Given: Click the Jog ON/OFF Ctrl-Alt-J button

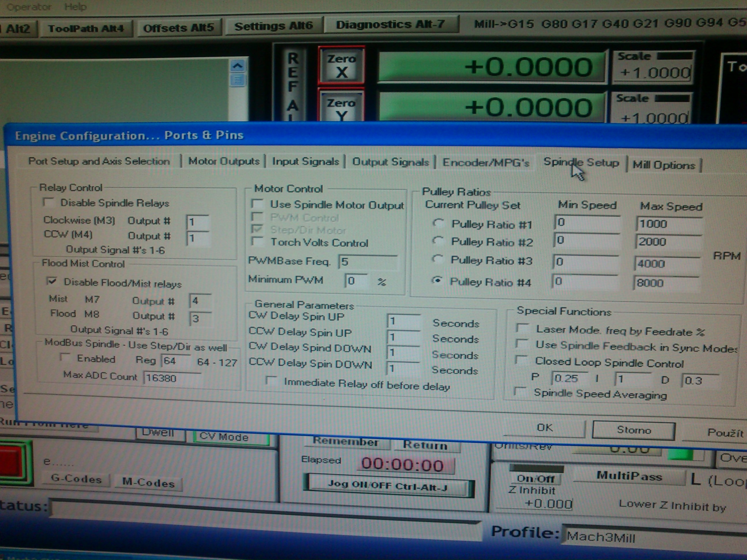Looking at the screenshot, I should coord(388,486).
